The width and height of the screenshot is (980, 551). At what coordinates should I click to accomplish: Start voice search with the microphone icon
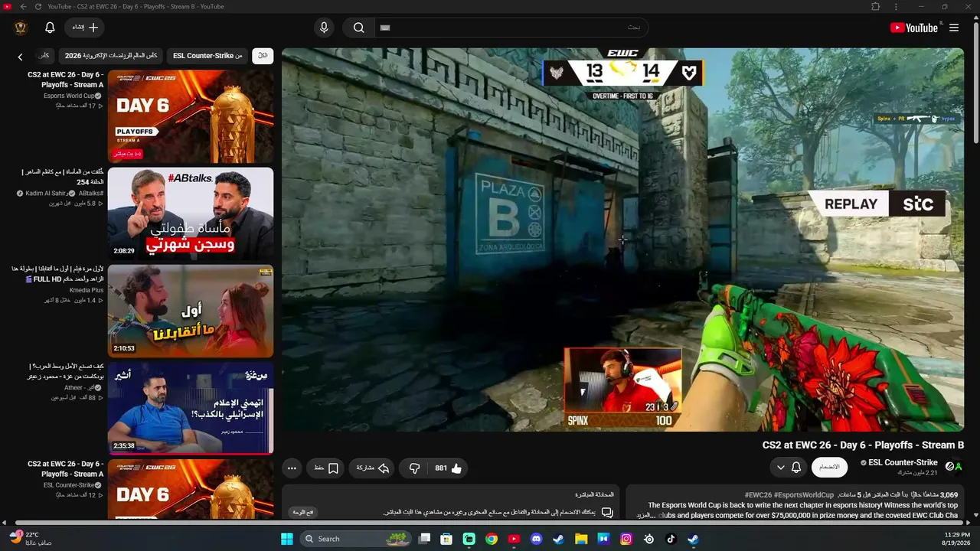[x=324, y=28]
